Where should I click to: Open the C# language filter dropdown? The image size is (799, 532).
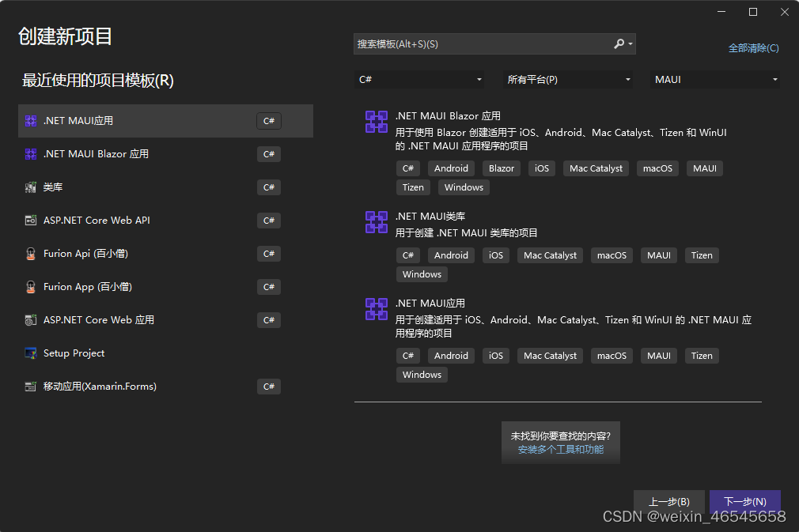pos(418,79)
